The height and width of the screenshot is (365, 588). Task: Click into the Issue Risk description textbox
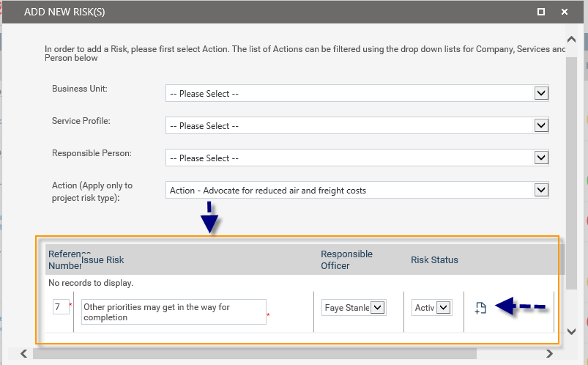tap(173, 311)
